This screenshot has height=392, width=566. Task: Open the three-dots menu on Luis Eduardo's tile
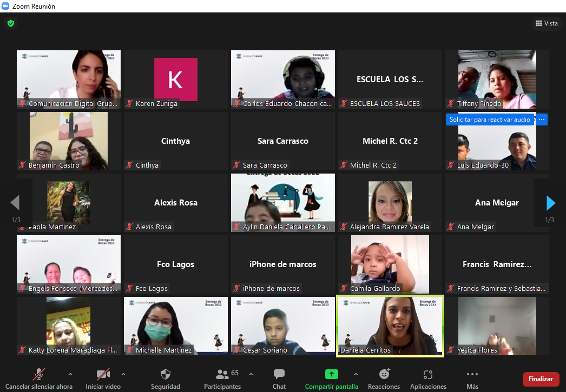tap(542, 119)
